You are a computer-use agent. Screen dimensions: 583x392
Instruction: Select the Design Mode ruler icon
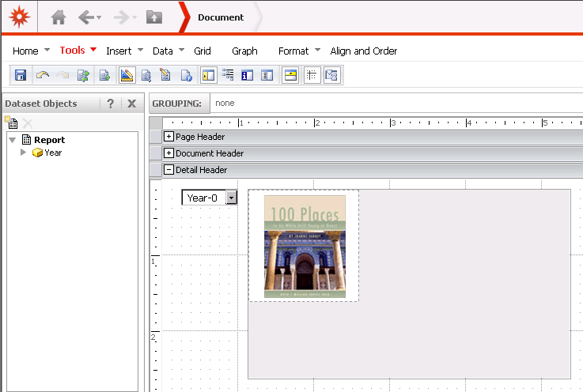coord(127,76)
